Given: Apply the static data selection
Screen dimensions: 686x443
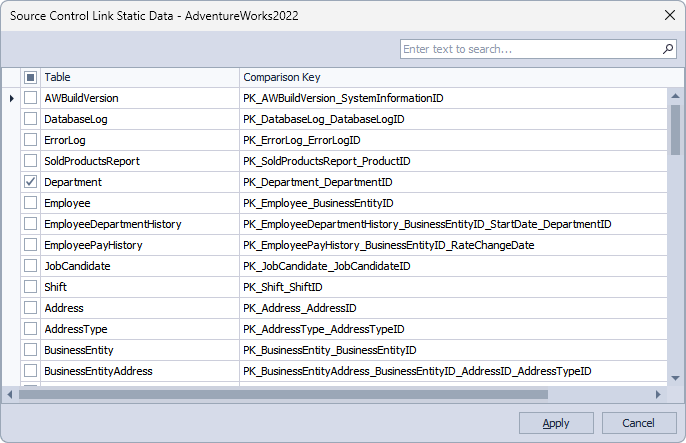Looking at the screenshot, I should 556,423.
